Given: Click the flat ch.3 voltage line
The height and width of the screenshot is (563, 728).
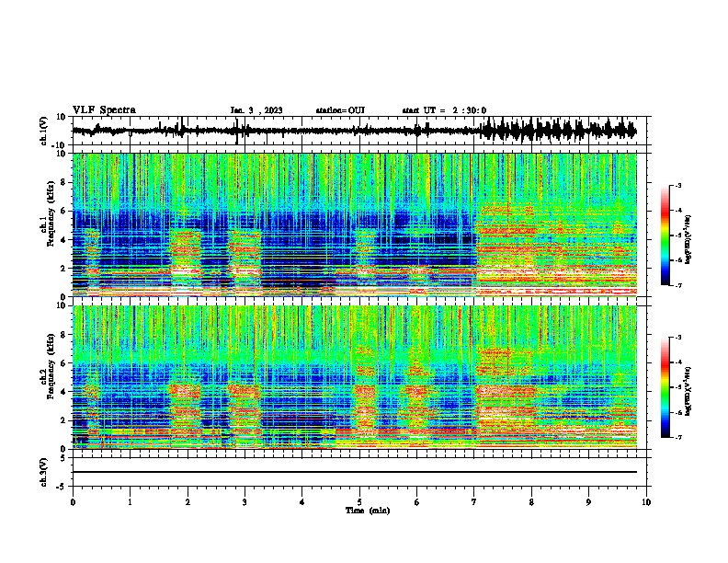Looking at the screenshot, I should [x=354, y=472].
